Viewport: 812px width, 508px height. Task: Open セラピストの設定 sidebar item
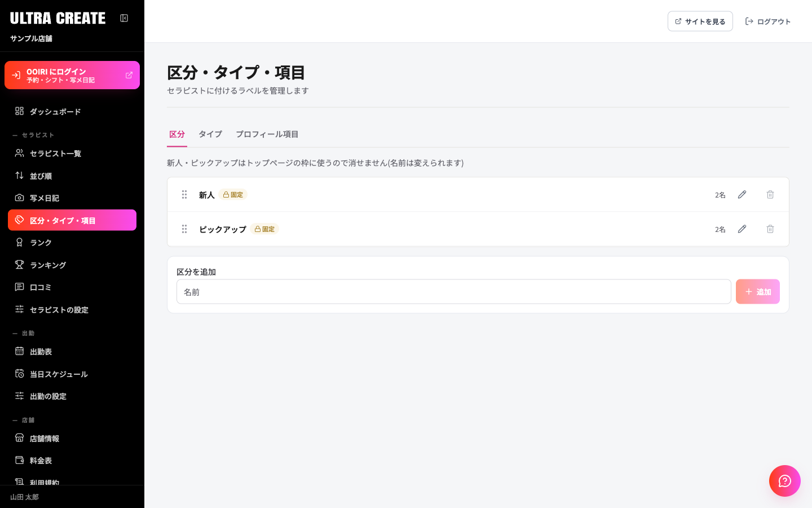pos(72,309)
